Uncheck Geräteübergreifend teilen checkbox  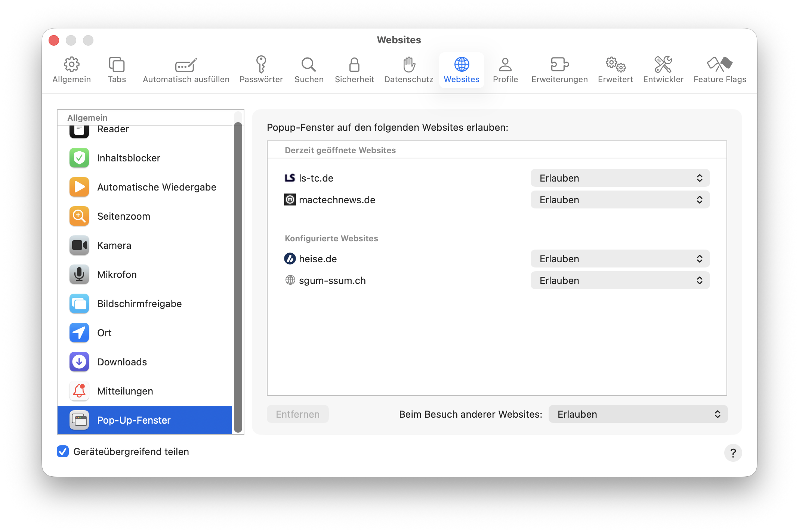coord(63,452)
